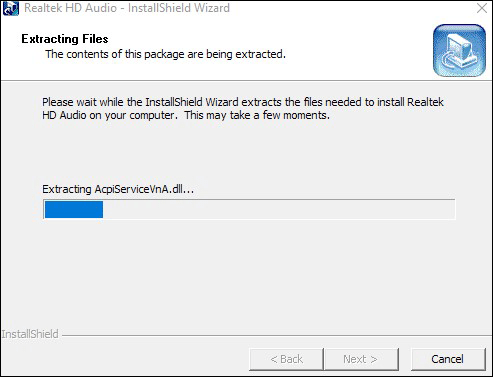
Task: Click blank gray area above the extracting status
Action: point(247,152)
